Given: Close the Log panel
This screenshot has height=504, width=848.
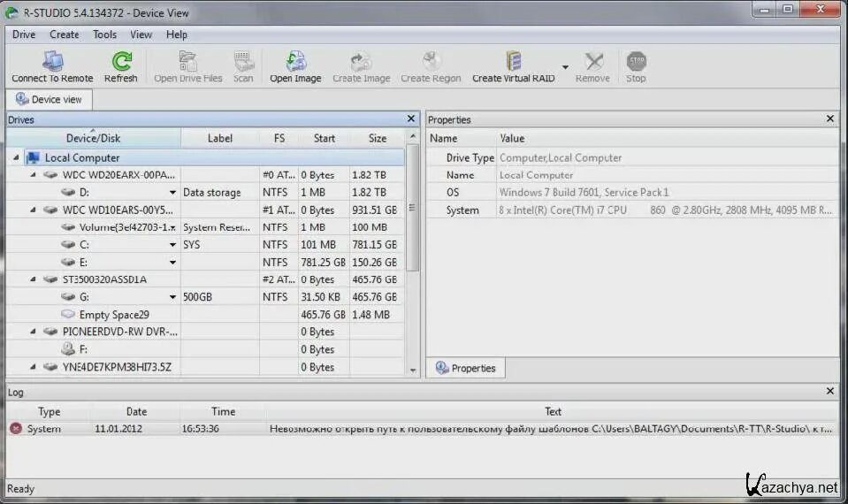Looking at the screenshot, I should click(830, 391).
